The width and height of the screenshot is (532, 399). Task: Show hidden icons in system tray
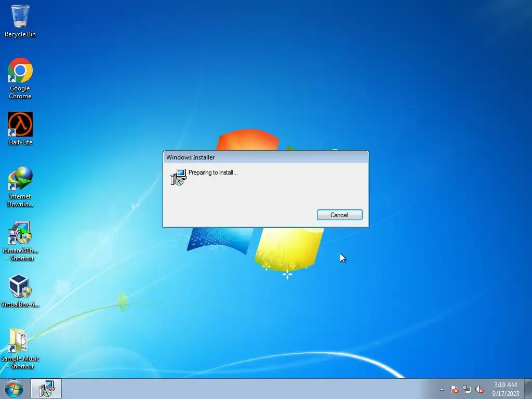(x=442, y=389)
